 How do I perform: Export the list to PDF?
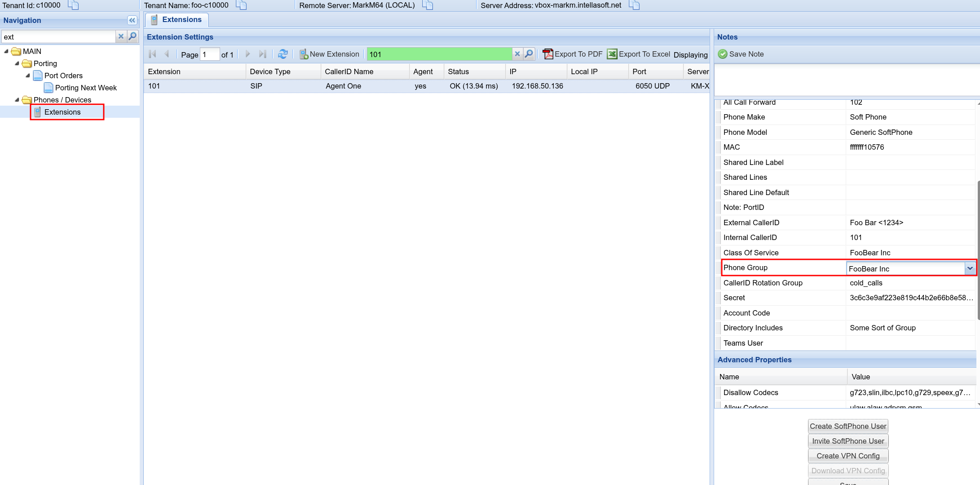573,54
